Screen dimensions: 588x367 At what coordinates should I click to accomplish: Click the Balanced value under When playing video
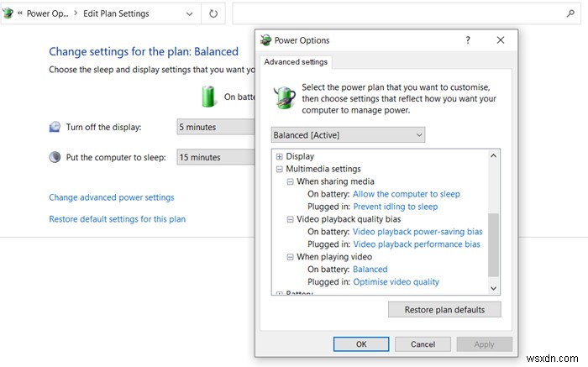(x=370, y=269)
